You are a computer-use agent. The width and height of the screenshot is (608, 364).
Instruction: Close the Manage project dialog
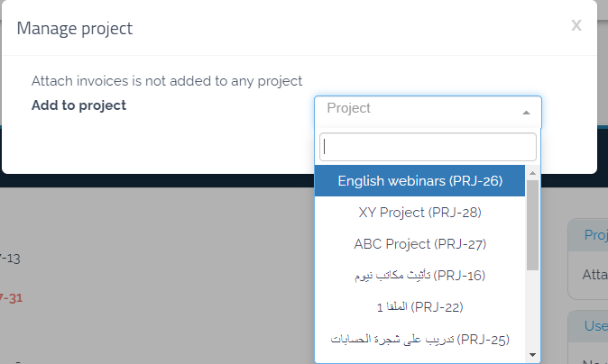(x=576, y=26)
